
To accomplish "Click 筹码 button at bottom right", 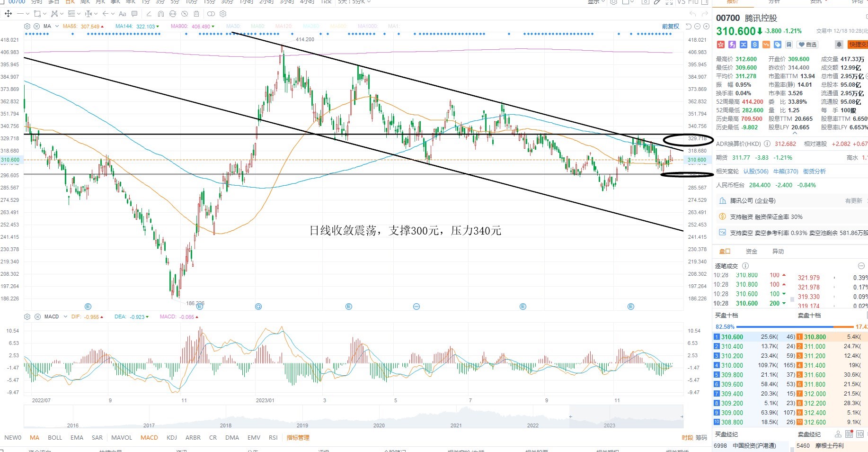I will click(x=701, y=438).
